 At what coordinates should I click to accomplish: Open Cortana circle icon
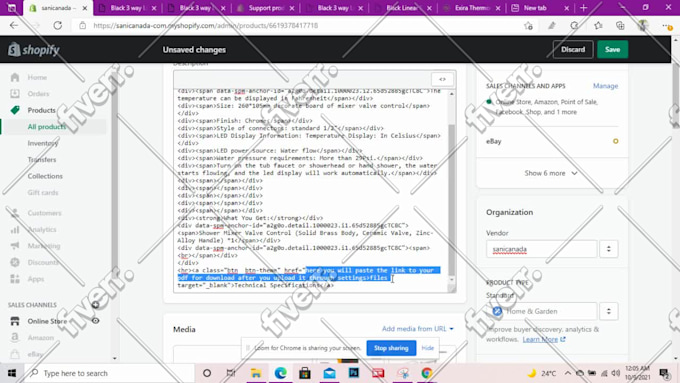click(x=207, y=373)
